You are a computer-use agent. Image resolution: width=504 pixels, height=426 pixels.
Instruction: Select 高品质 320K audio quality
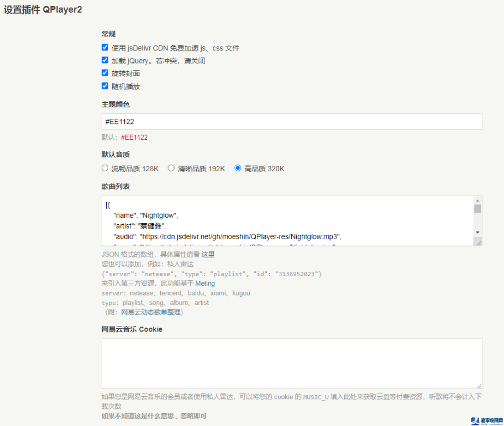[237, 169]
